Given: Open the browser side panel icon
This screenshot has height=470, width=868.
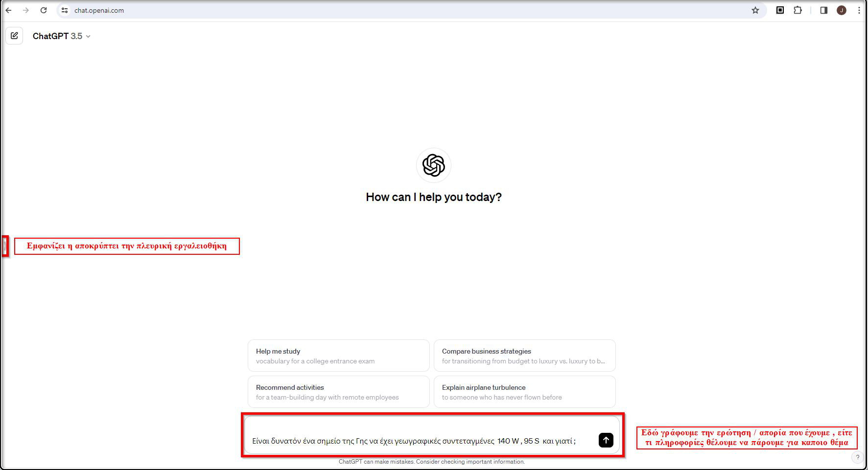Looking at the screenshot, I should tap(824, 10).
